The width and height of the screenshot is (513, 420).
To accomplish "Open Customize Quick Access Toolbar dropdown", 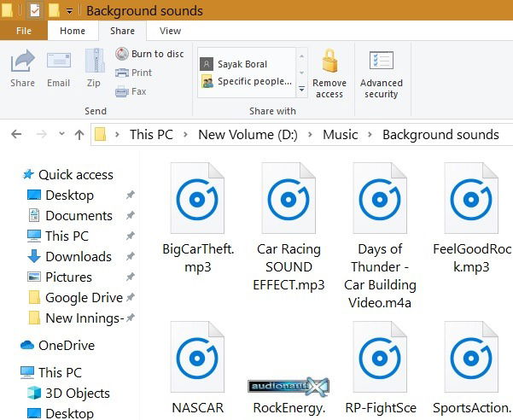I will pos(69,11).
